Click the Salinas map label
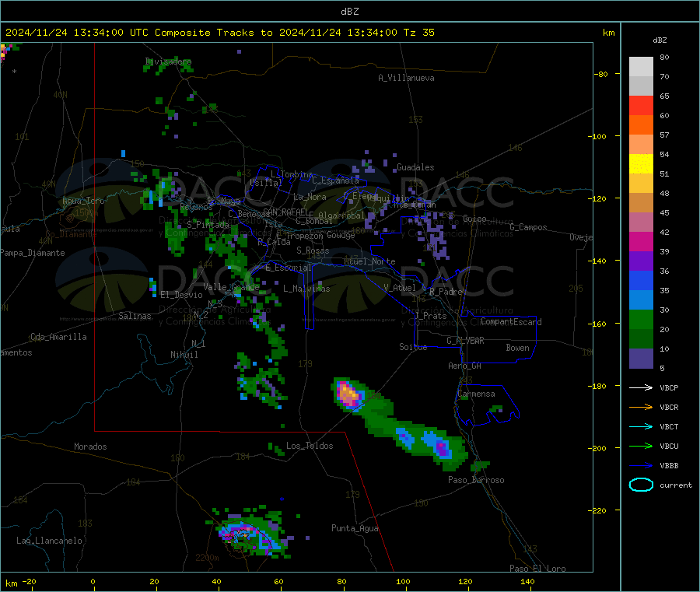Image resolution: width=700 pixels, height=592 pixels. [135, 316]
